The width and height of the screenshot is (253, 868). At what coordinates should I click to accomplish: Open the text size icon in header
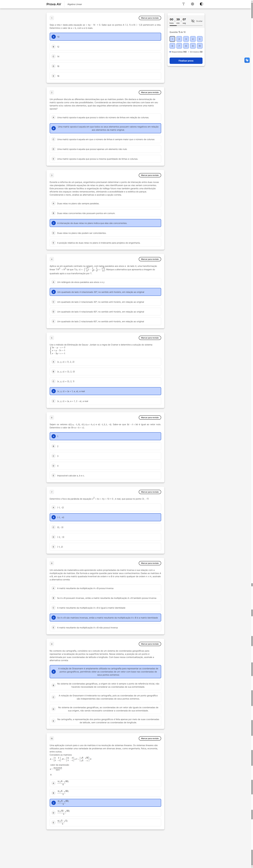click(x=183, y=4)
